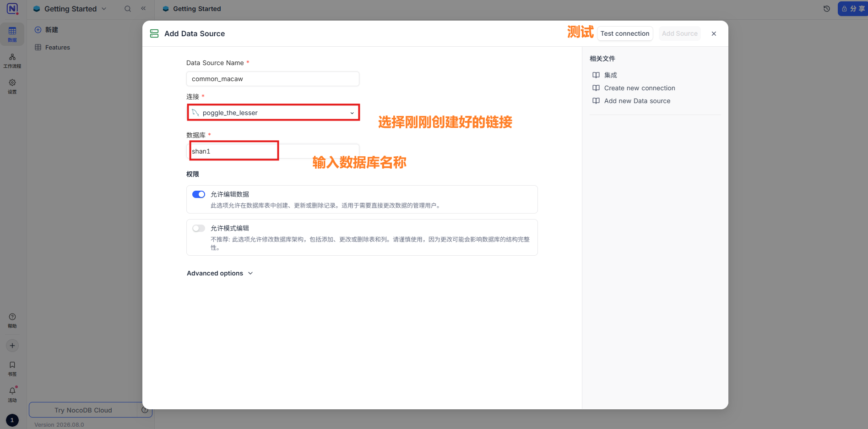
Task: Open the Add new Data source doc link
Action: click(637, 101)
